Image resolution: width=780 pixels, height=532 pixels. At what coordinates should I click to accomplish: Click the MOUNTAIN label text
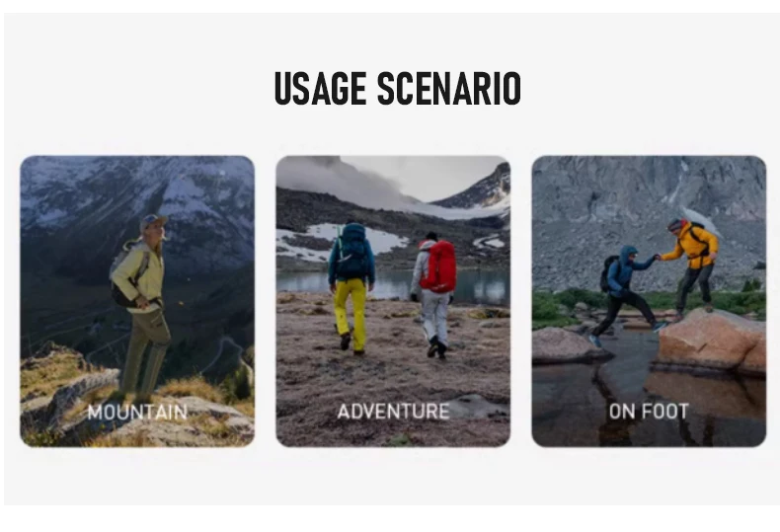pyautogui.click(x=137, y=413)
